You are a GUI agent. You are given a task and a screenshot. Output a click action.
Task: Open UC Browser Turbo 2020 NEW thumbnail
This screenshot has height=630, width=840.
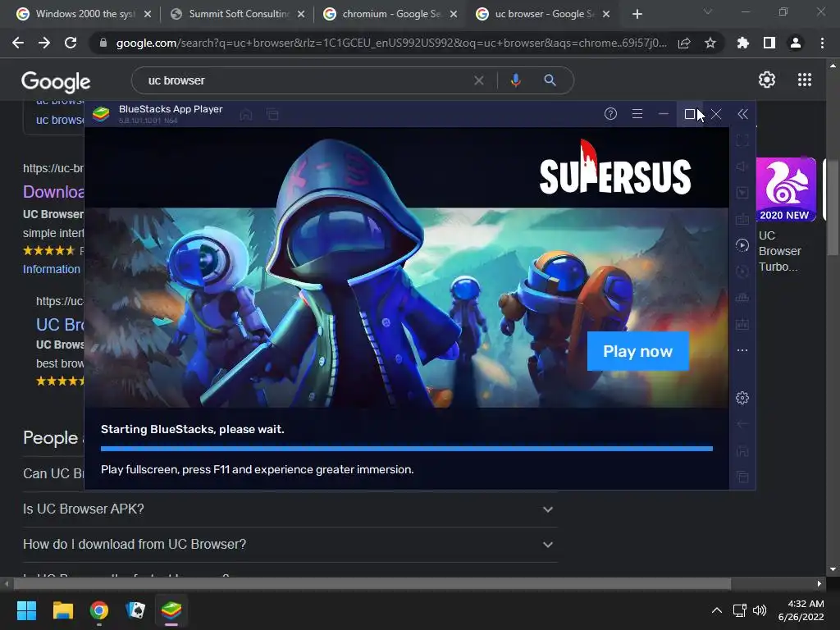point(786,189)
